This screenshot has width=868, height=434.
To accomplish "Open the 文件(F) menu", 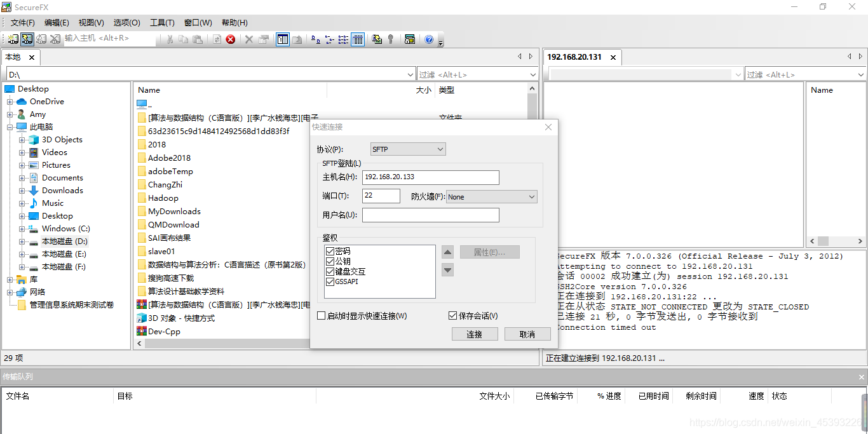I will 23,23.
